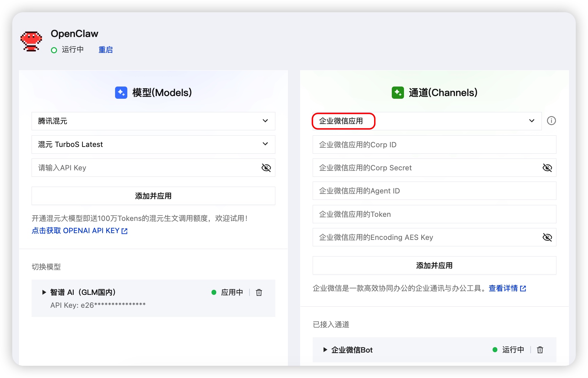The width and height of the screenshot is (588, 378).
Task: Open the 混元 TurboS Latest model dropdown
Action: pyautogui.click(x=153, y=145)
